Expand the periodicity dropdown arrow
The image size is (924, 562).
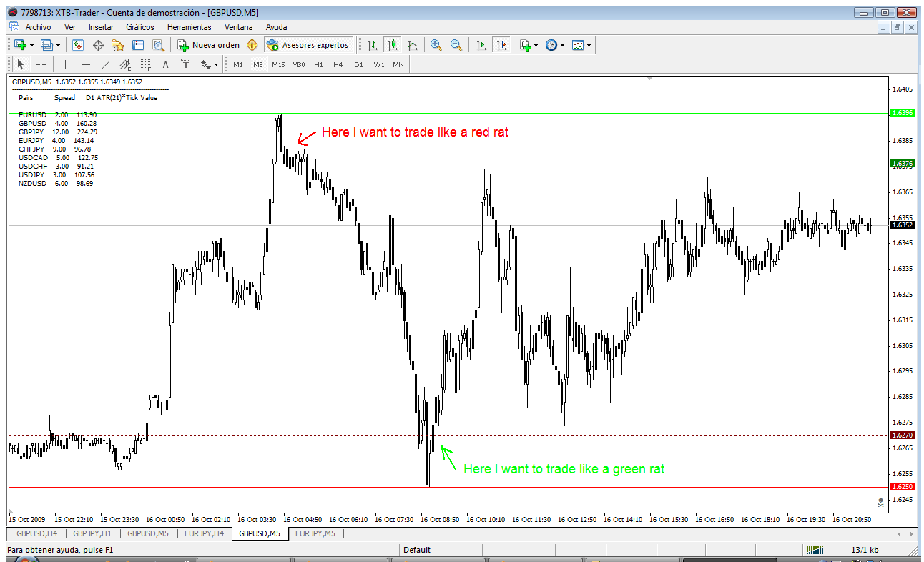pos(563,45)
